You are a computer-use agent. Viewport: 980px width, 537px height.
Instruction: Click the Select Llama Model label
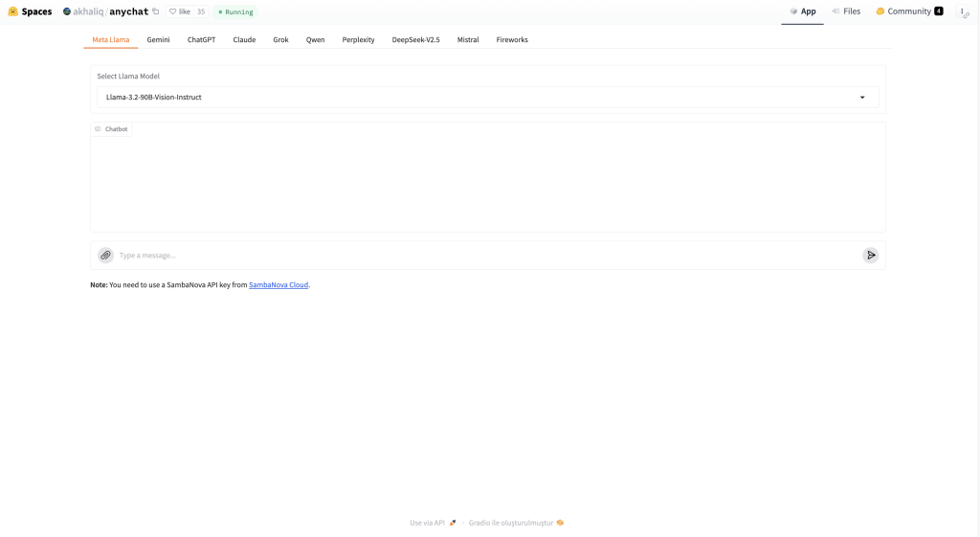click(x=128, y=77)
